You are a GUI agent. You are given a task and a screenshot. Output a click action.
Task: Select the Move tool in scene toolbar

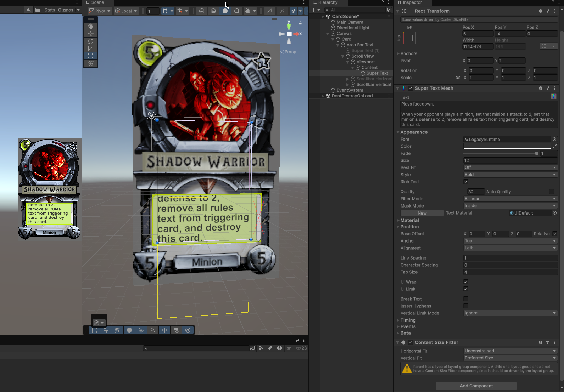click(91, 34)
